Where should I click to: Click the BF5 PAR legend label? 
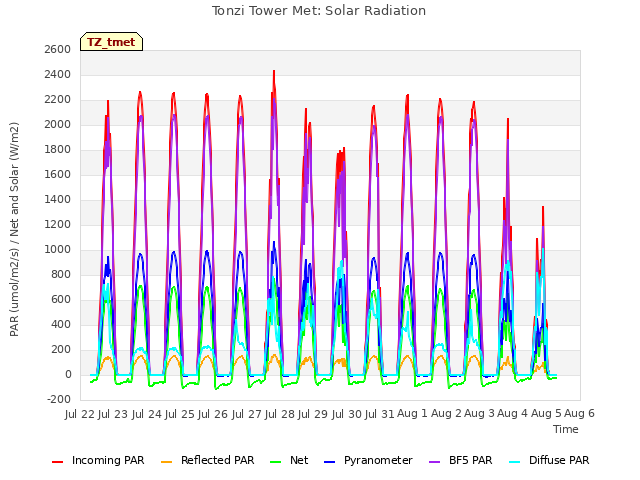coord(471,460)
